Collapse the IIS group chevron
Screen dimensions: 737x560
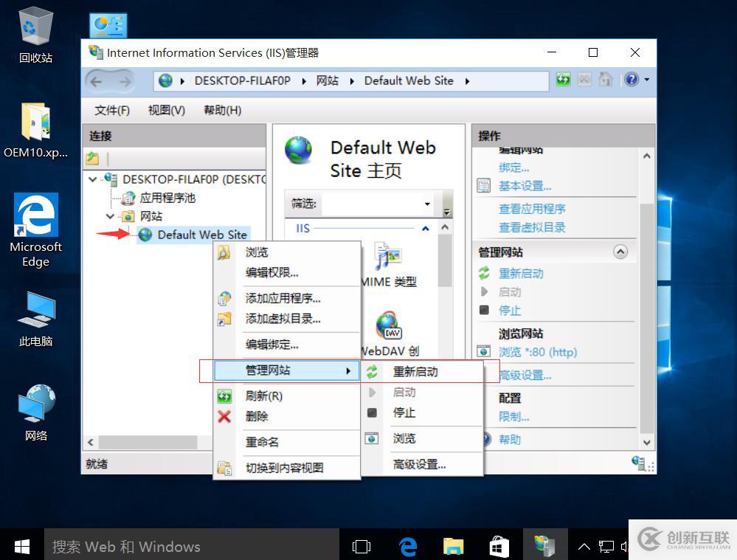tap(426, 229)
